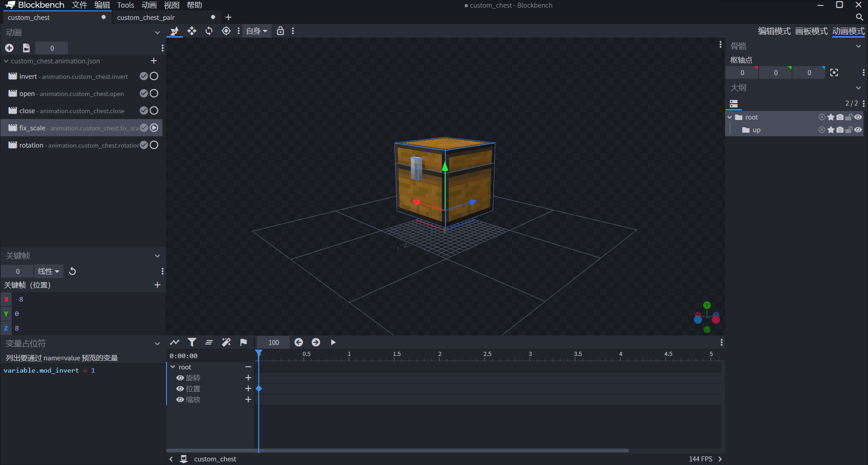Select the position keyframe diamond
Image resolution: width=868 pixels, height=465 pixels.
click(259, 388)
